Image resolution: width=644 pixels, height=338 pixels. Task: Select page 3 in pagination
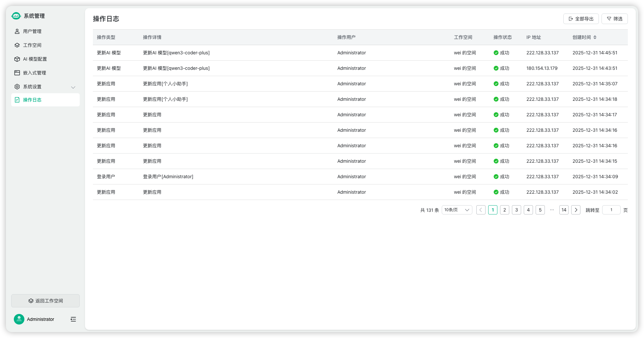coord(517,210)
